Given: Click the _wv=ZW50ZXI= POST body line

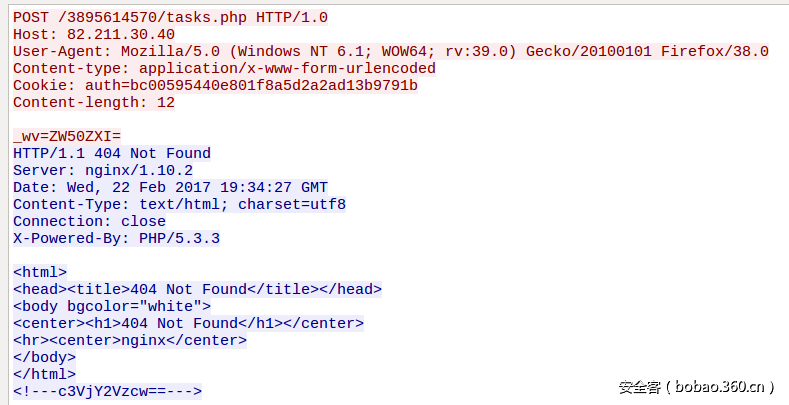Looking at the screenshot, I should tap(67, 136).
